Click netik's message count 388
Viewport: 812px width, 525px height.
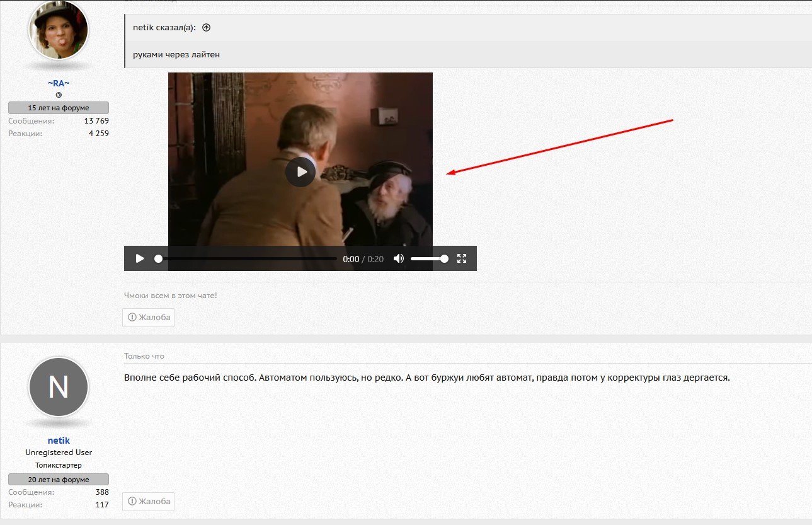coord(102,492)
